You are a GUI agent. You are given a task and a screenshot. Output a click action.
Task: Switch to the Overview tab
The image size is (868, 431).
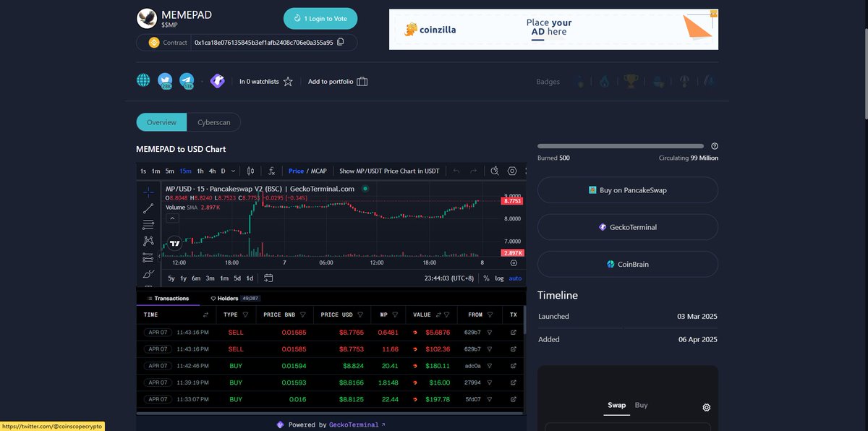click(161, 122)
